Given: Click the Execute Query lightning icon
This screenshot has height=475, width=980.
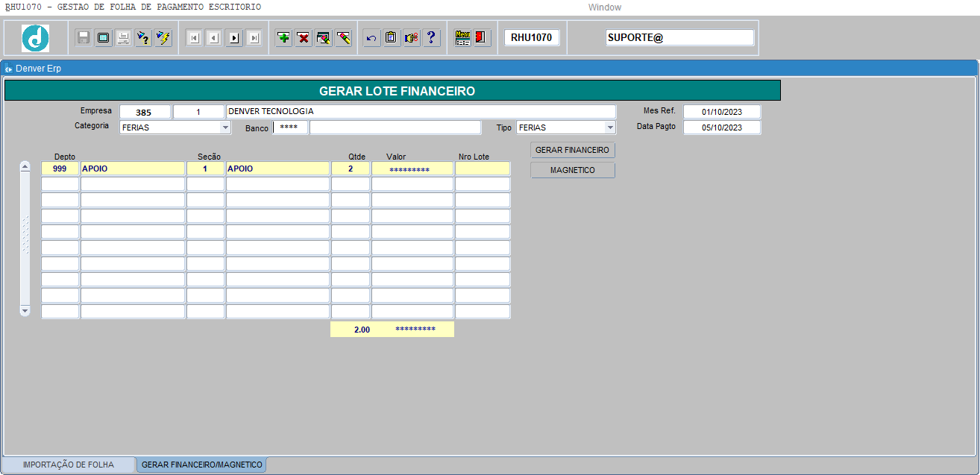Looking at the screenshot, I should [x=163, y=38].
